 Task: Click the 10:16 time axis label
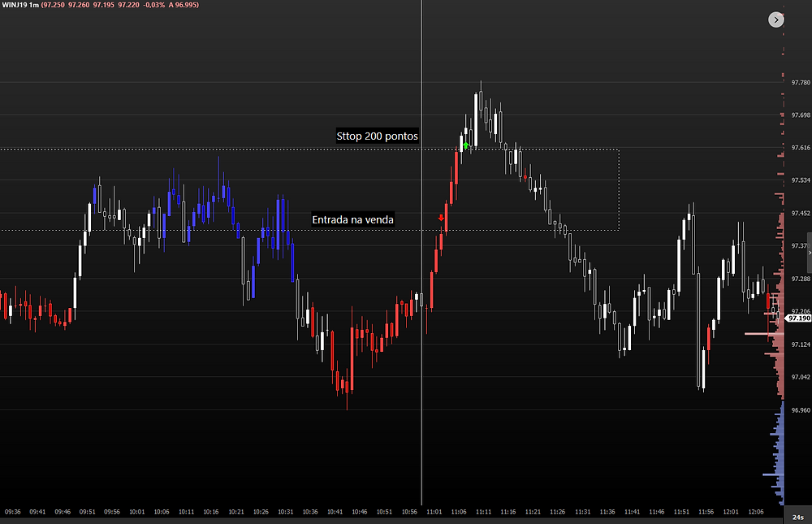[211, 512]
